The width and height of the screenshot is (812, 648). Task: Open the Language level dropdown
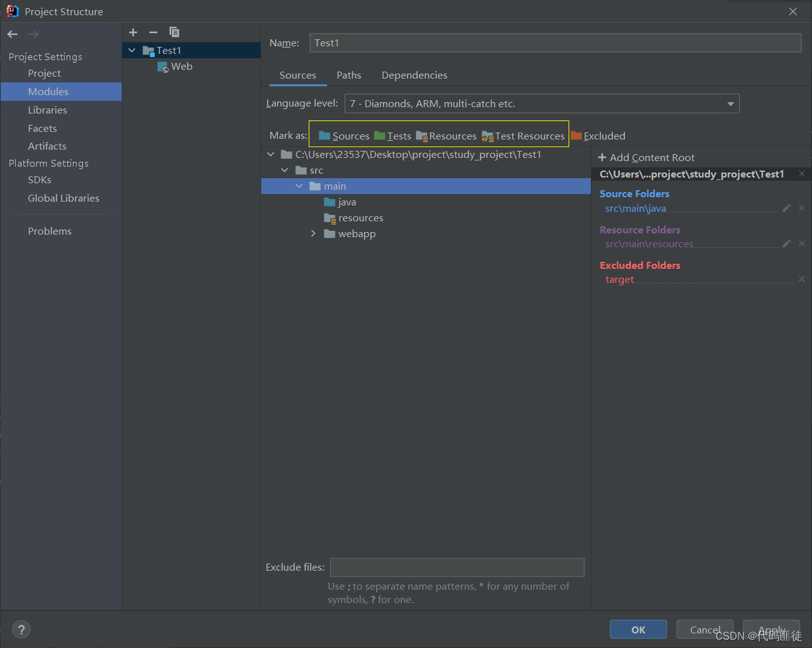(542, 103)
